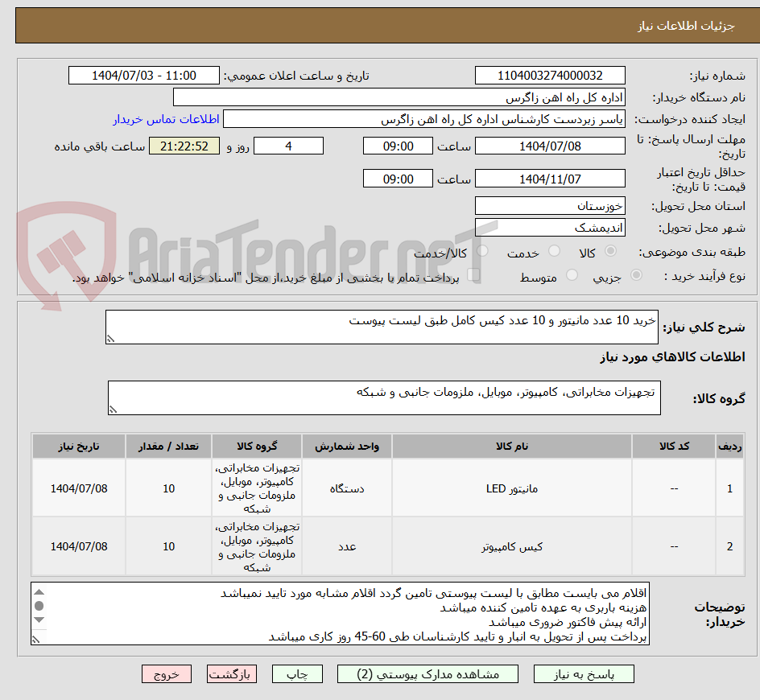Click the countdown timer 21:22:52 field
The width and height of the screenshot is (760, 700).
pos(184,146)
